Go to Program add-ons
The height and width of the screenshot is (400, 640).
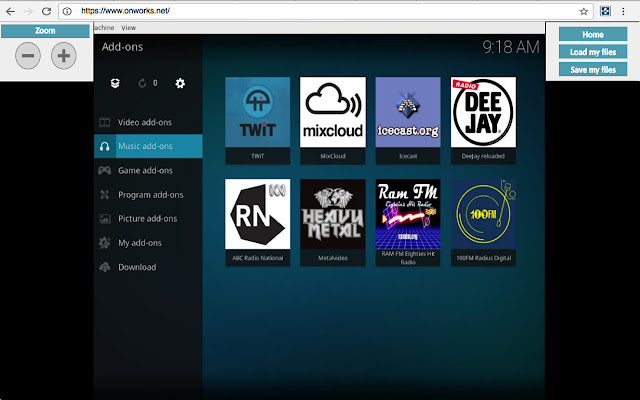point(150,195)
